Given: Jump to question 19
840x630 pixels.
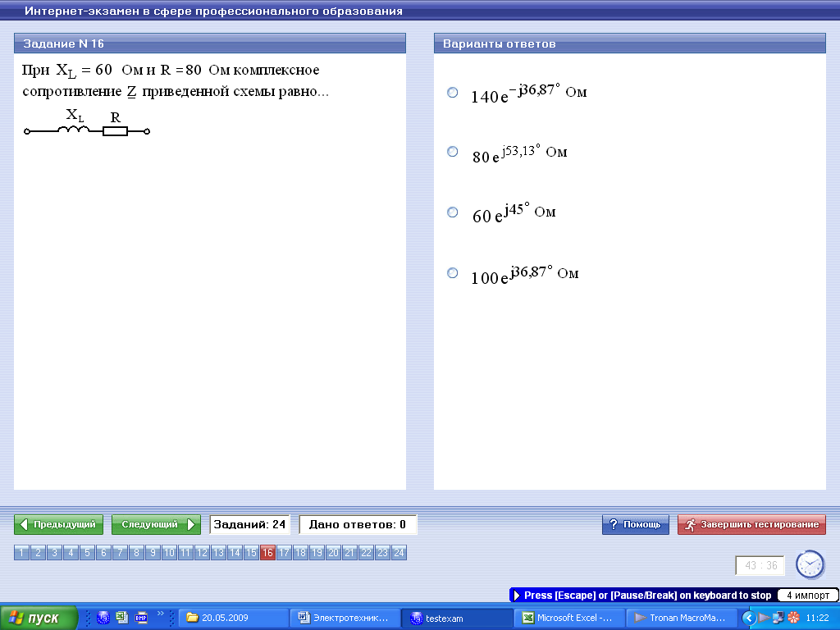Looking at the screenshot, I should tap(317, 552).
